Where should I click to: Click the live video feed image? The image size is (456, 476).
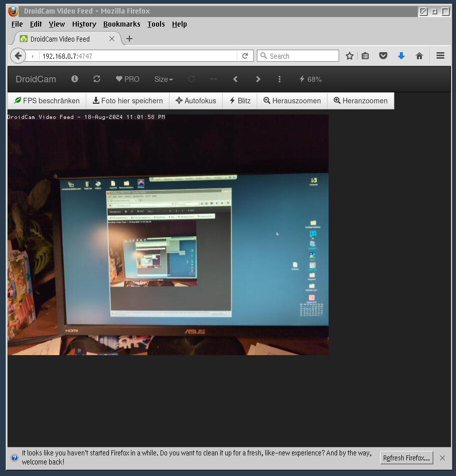tap(168, 235)
